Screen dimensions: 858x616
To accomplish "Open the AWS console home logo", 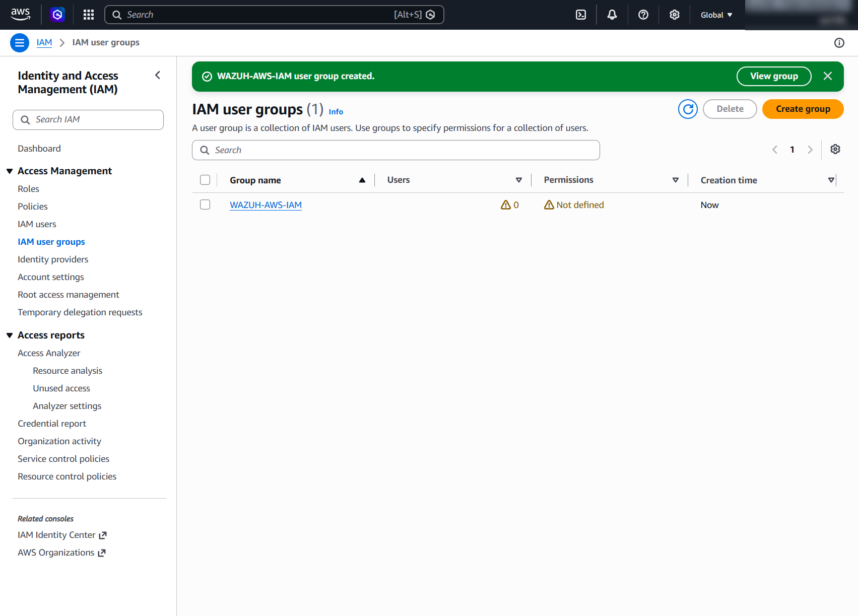I will point(20,15).
